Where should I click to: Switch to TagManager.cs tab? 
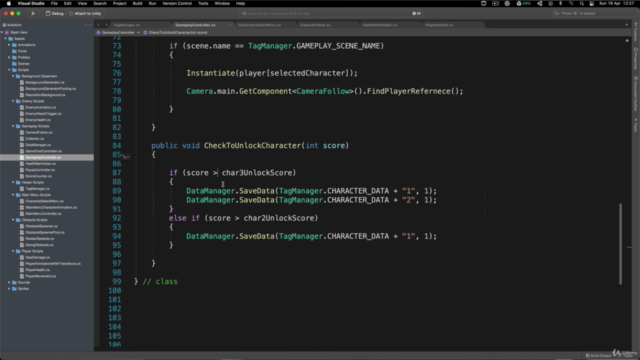pyautogui.click(x=127, y=25)
